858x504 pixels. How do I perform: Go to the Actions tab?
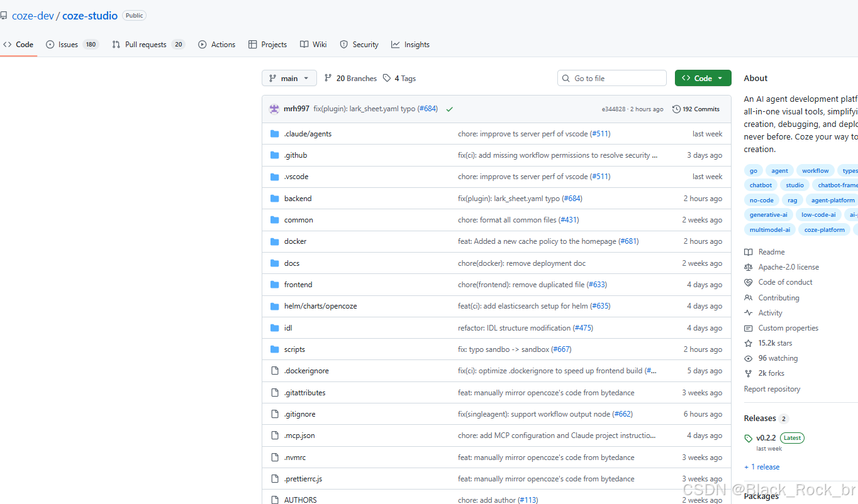tap(216, 45)
